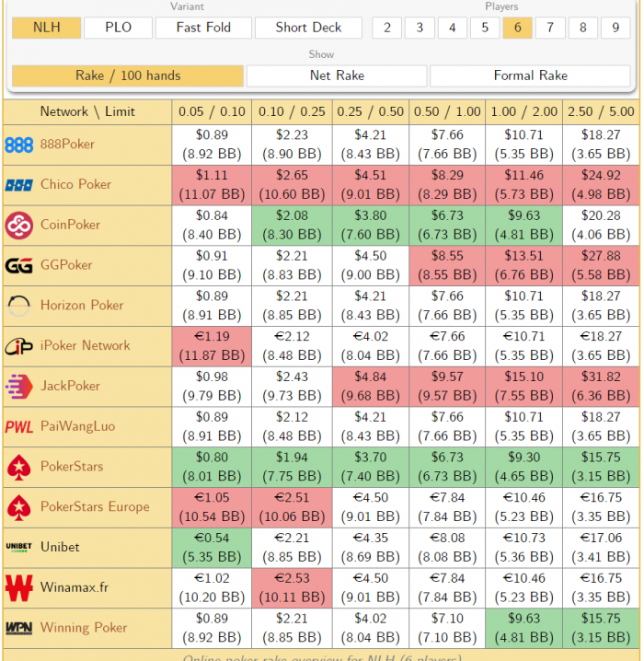Click PokerStars Europe's €1.05 cell
644x661 pixels.
point(212,507)
